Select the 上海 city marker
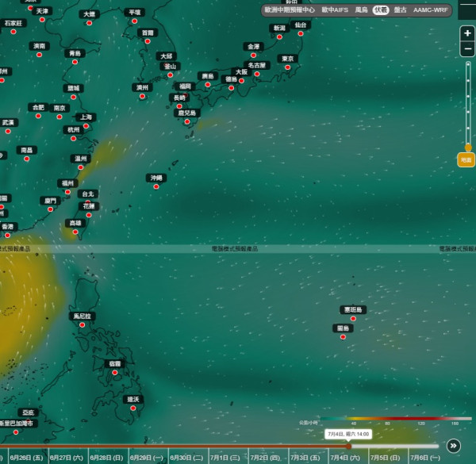This screenshot has height=464, width=476. 86,126
